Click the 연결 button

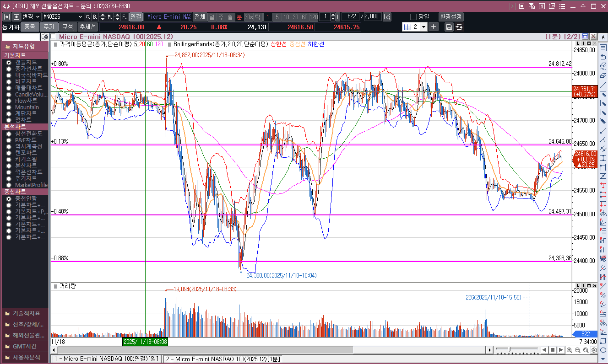[136, 17]
